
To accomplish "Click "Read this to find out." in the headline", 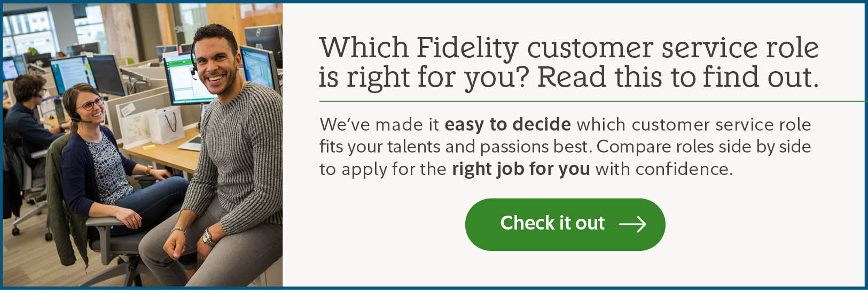I will pyautogui.click(x=677, y=77).
